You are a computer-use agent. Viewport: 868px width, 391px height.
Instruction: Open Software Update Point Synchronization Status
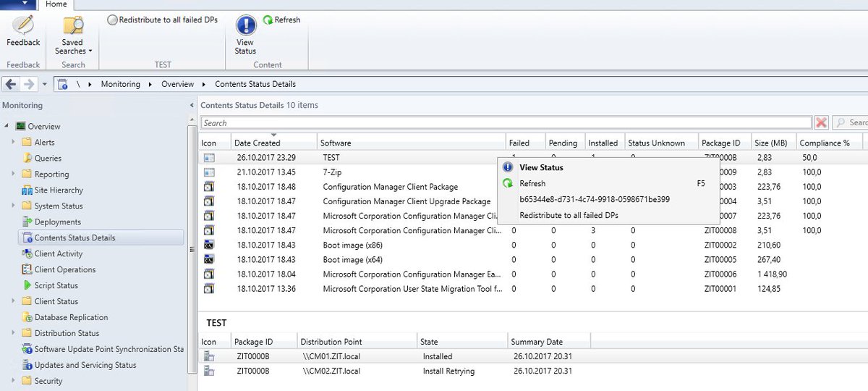pos(103,349)
